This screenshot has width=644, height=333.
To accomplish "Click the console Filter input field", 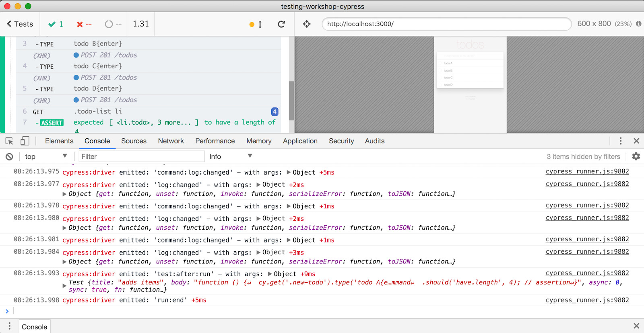I will 141,156.
